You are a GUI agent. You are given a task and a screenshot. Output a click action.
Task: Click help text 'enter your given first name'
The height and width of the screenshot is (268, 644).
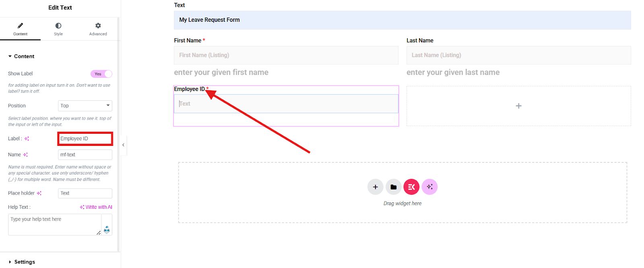click(221, 73)
